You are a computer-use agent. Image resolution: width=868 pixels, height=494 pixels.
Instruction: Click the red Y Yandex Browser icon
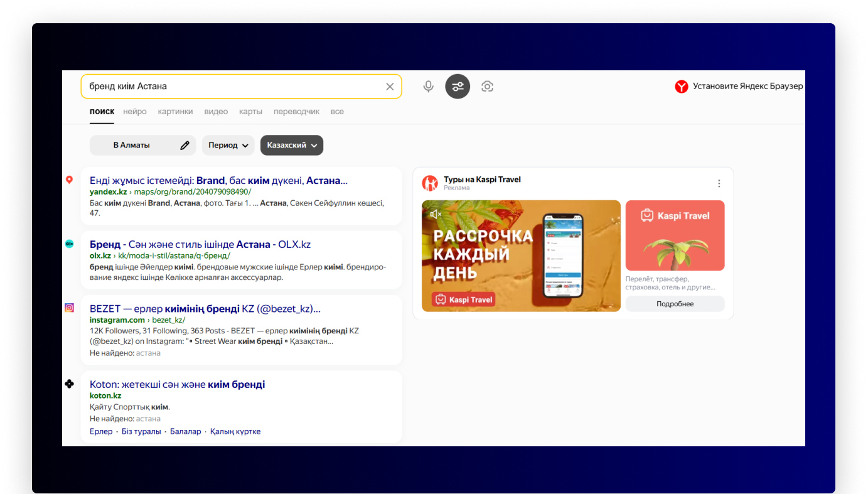[682, 86]
